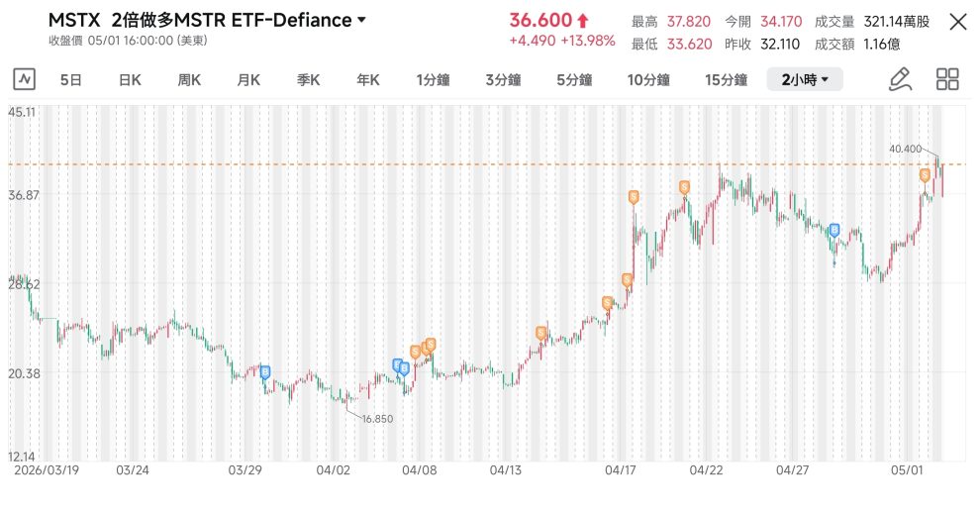Screen dimensions: 980x514
Task: Select the 15分鐘 interval
Action: tap(726, 80)
